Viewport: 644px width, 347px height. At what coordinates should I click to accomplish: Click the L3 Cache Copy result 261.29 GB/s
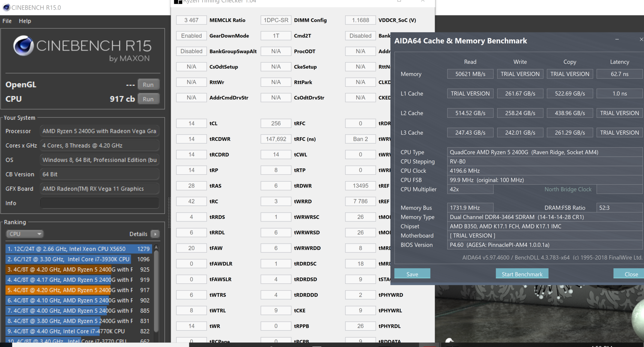570,132
